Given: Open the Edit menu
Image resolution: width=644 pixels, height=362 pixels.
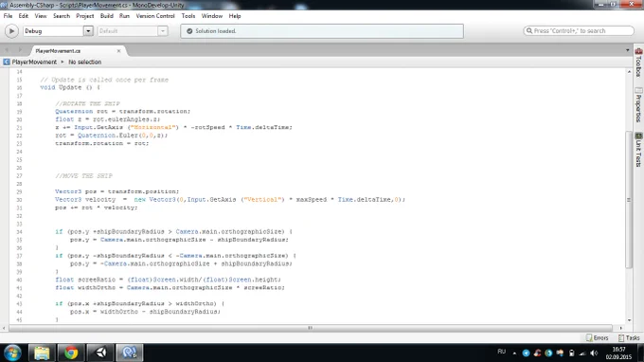Looking at the screenshot, I should click(24, 16).
